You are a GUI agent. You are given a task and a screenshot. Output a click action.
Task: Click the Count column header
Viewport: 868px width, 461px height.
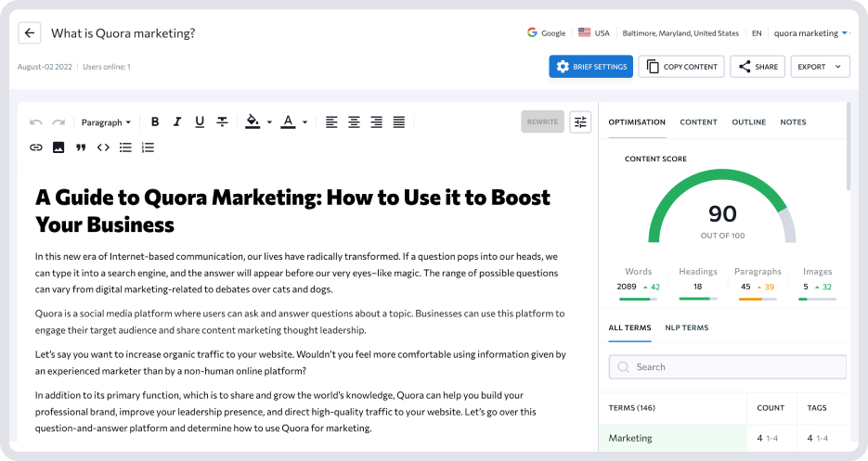(x=771, y=408)
